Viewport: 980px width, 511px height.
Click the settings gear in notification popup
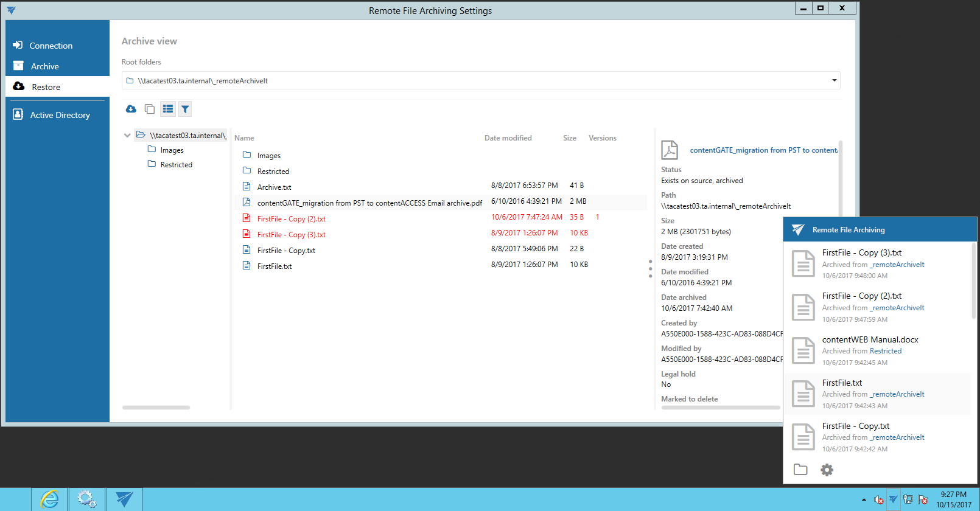(827, 470)
